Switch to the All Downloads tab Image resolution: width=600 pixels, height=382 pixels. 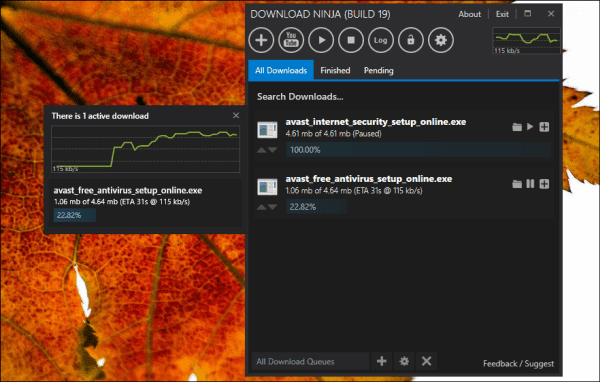click(x=281, y=70)
